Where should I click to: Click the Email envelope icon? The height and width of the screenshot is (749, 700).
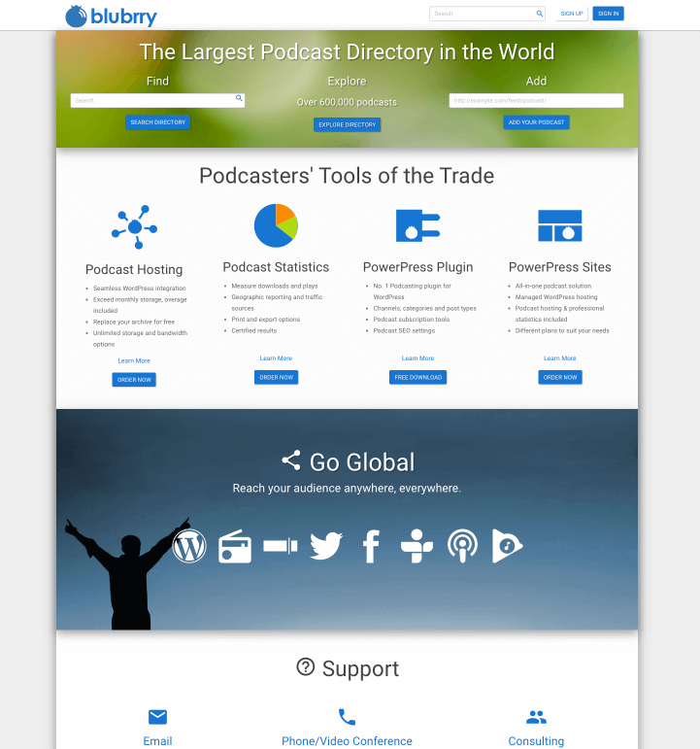[157, 717]
